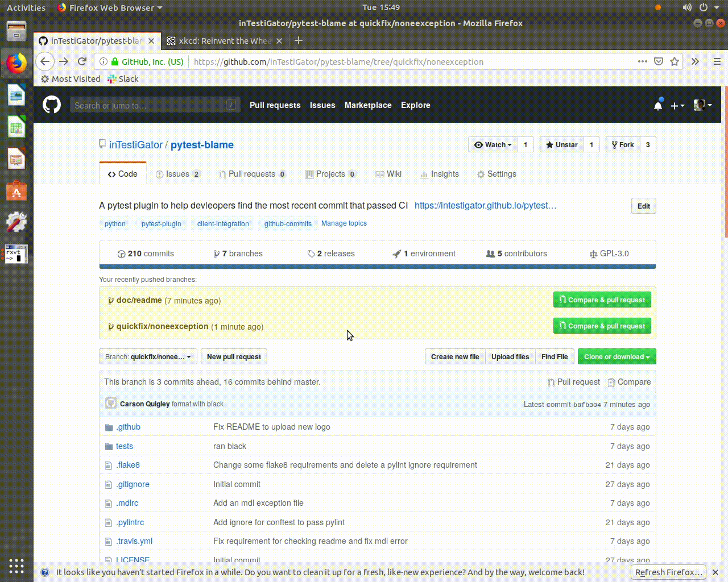This screenshot has width=728, height=582.
Task: Open Ubuntu Software from the dock
Action: [x=16, y=190]
